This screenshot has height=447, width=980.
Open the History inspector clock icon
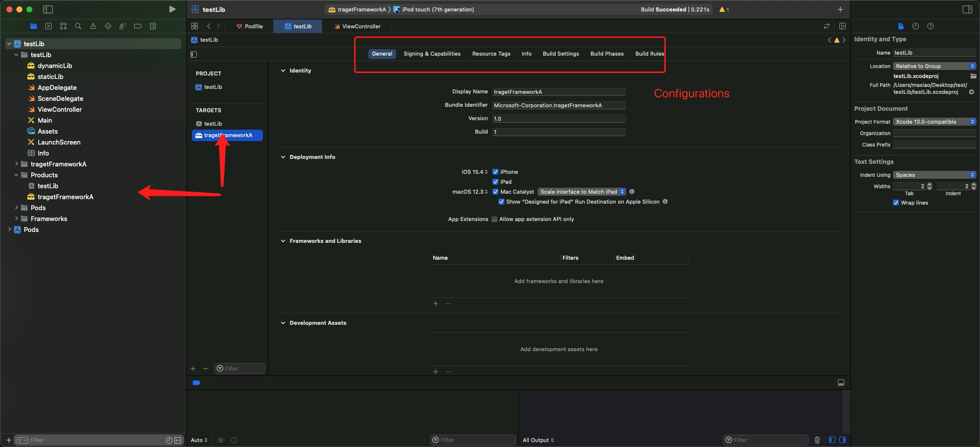(x=915, y=26)
